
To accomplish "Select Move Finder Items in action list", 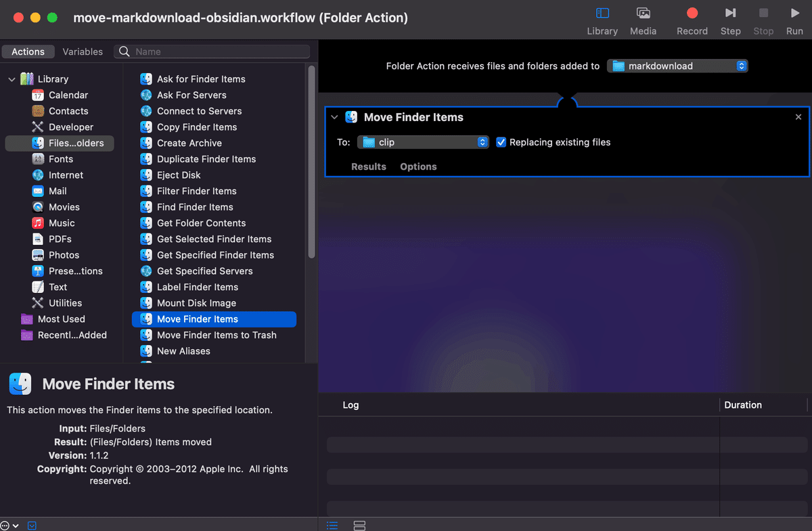I will point(214,319).
